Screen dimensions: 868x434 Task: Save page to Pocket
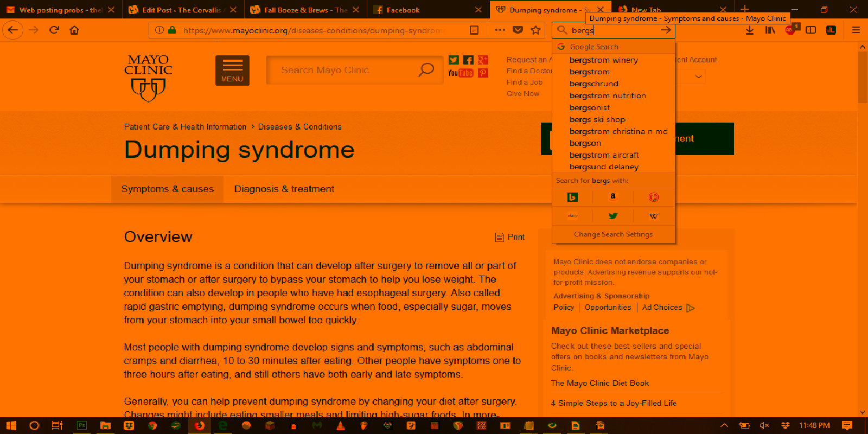click(518, 30)
